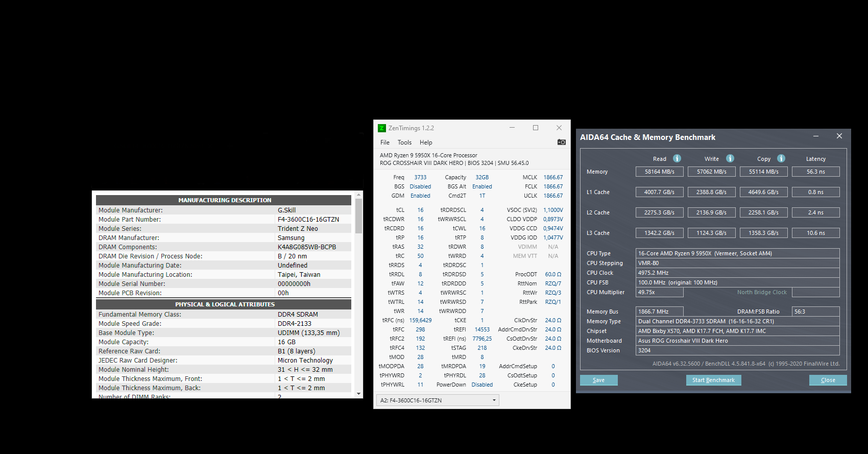Click the SPD window vertical scrollbar thumb
The height and width of the screenshot is (454, 868).
click(359, 216)
